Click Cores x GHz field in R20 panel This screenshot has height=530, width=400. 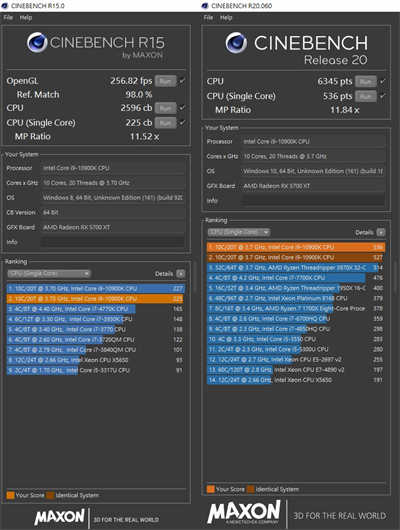[x=313, y=156]
